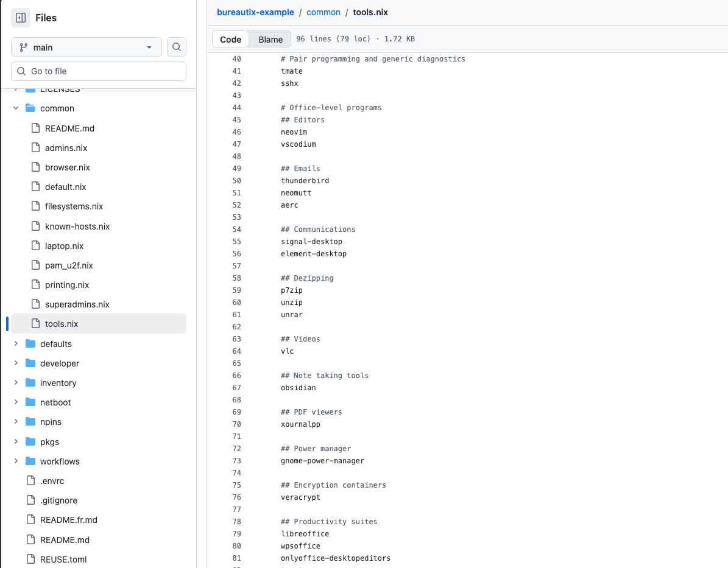The image size is (728, 568).
Task: Expand the developer folder
Action: point(15,363)
